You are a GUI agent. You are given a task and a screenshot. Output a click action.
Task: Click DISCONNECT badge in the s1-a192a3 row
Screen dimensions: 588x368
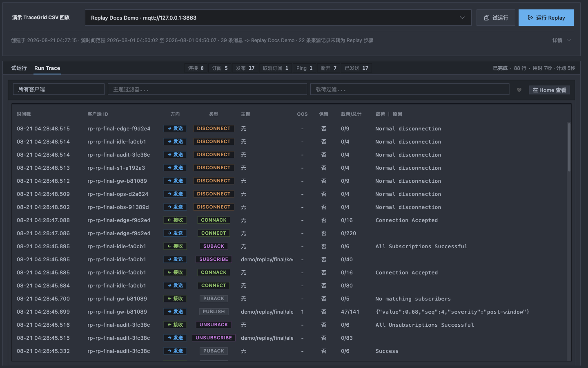coord(214,168)
